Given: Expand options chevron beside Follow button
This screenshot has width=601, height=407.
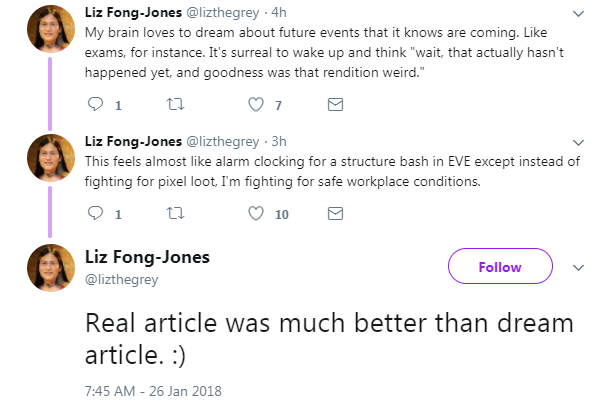Looking at the screenshot, I should coord(578,268).
